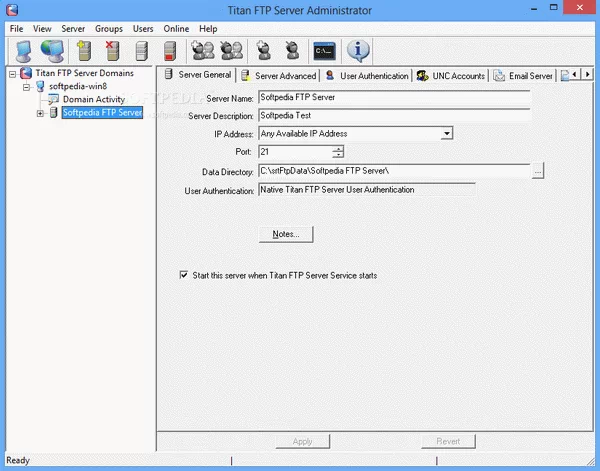600x471 pixels.
Task: Click the first monitor icon in toolbar
Action: (20, 50)
